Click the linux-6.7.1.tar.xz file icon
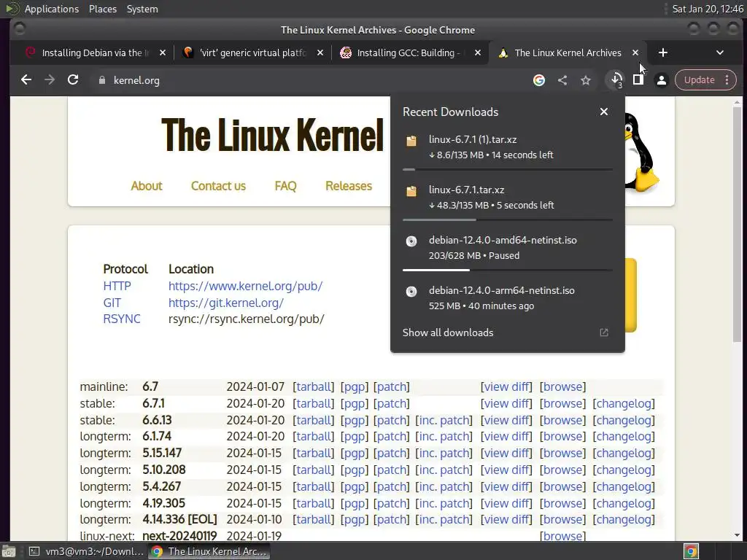Viewport: 747px width, 560px height. [x=411, y=192]
